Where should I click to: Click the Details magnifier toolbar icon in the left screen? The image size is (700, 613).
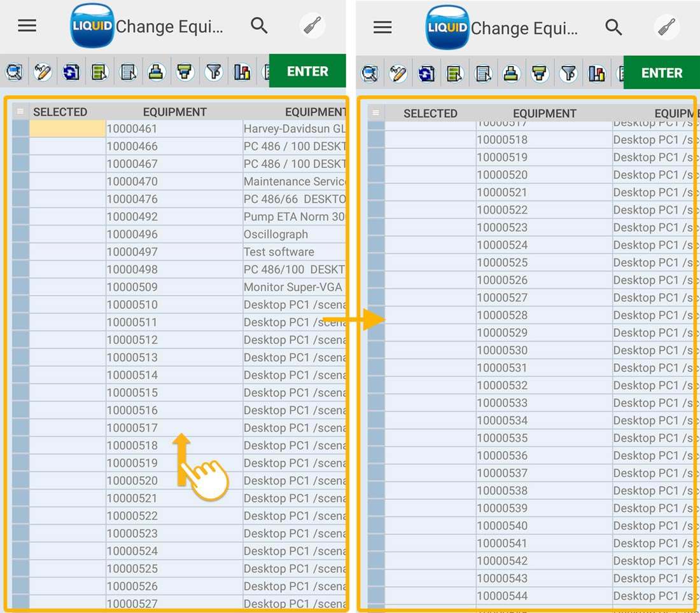pyautogui.click(x=15, y=72)
